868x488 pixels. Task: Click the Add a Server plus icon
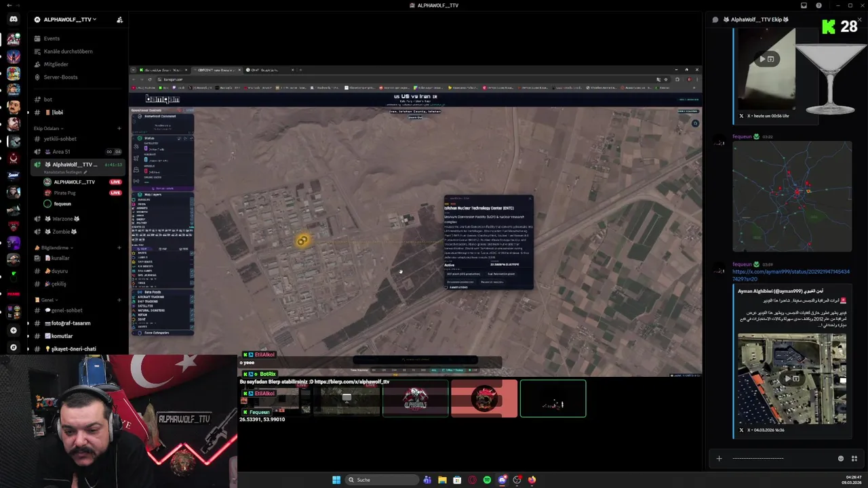pos(14,330)
